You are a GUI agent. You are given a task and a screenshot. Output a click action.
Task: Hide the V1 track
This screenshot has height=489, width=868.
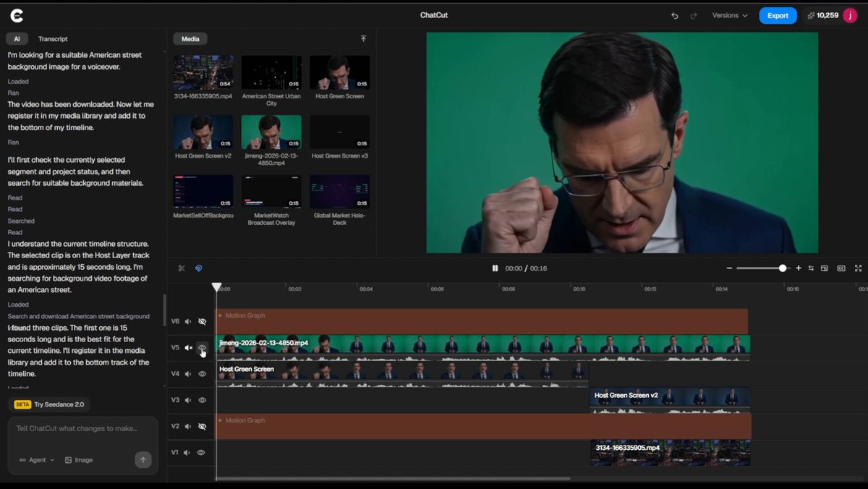(201, 452)
